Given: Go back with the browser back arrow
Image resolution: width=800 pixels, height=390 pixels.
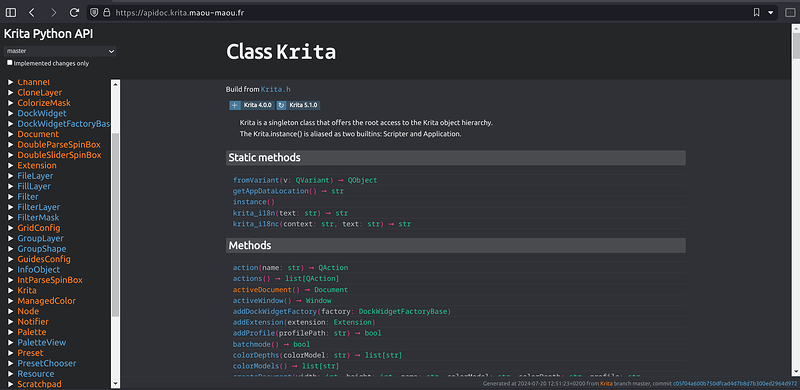Looking at the screenshot, I should click(x=32, y=12).
